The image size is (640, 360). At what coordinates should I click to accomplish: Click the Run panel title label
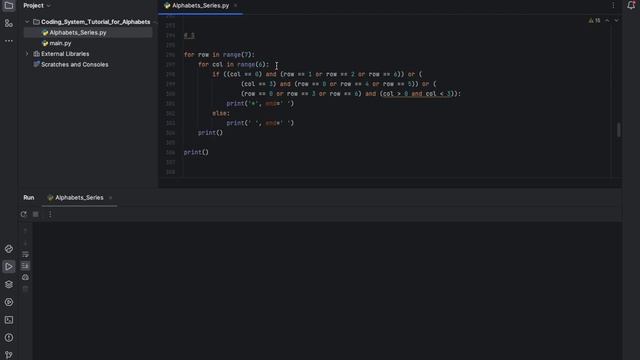[x=29, y=198]
